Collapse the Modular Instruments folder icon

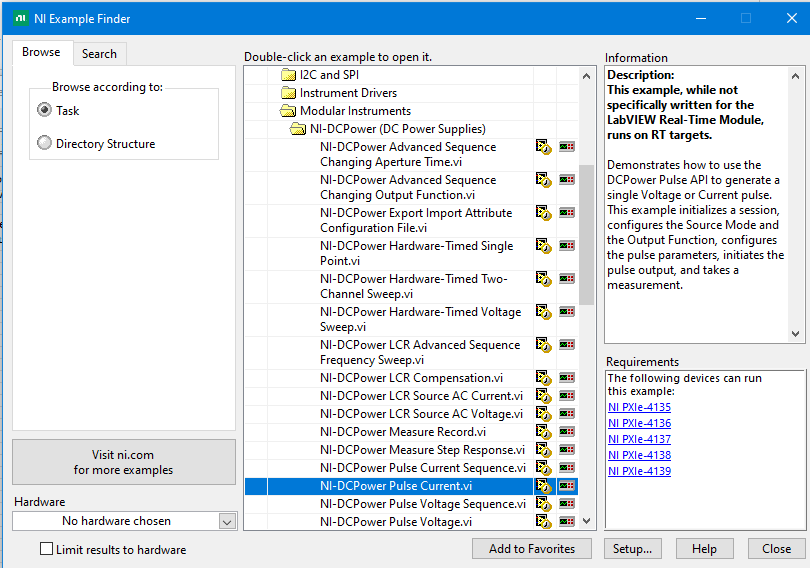287,111
